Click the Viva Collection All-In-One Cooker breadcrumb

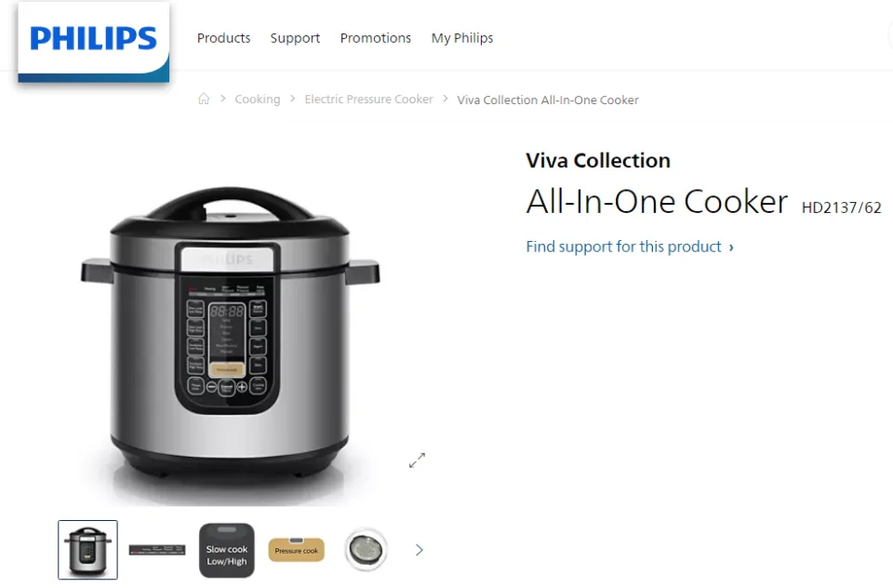pyautogui.click(x=548, y=100)
